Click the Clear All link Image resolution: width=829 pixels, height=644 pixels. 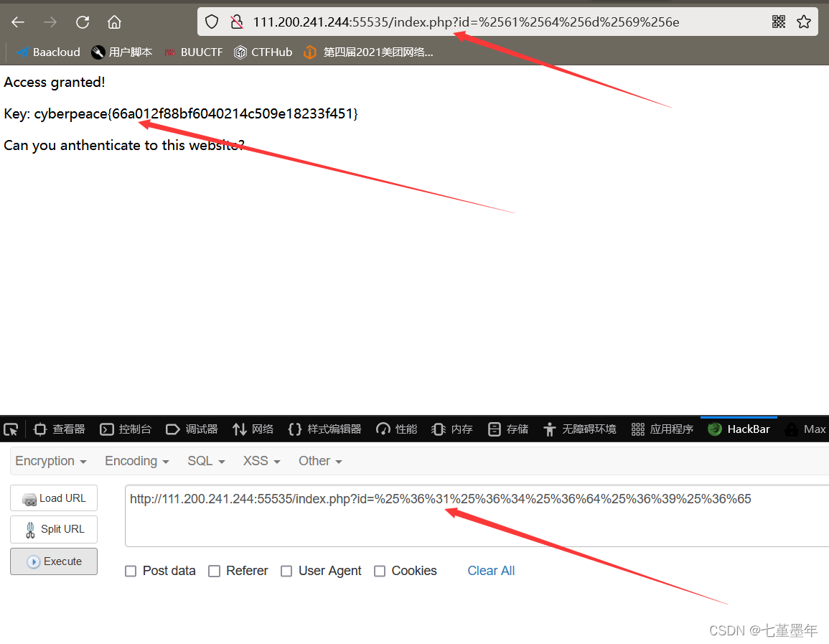coord(491,571)
